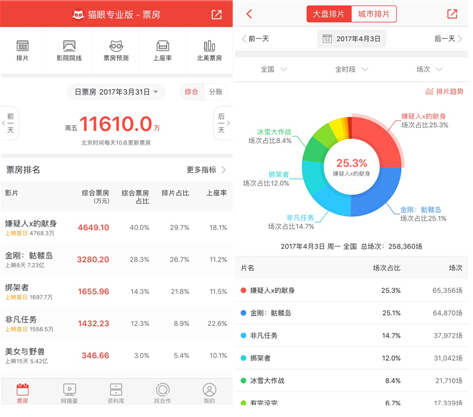Click the 4649.10 box office value

pos(93,228)
